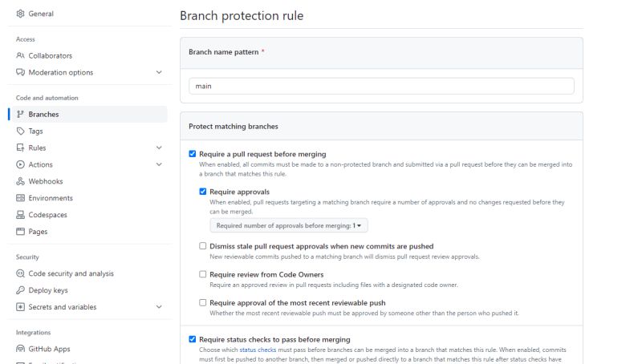Open Required number of approvals dropdown
This screenshot has width=642, height=364.
coord(288,226)
